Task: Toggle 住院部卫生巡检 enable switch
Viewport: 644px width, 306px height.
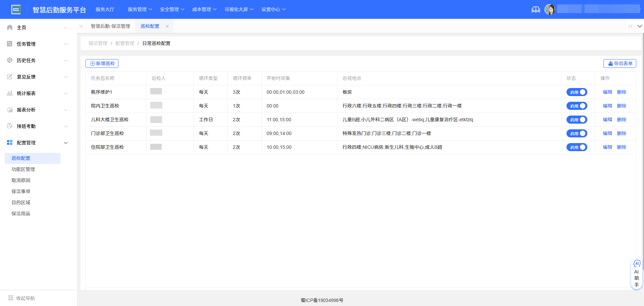Action: [x=577, y=147]
